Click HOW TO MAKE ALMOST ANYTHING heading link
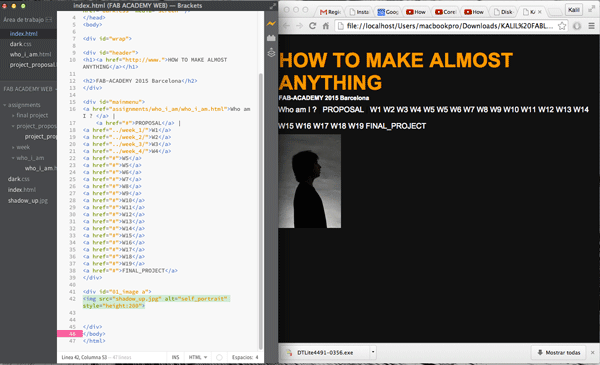Image resolution: width=600 pixels, height=365 pixels. pyautogui.click(x=396, y=71)
